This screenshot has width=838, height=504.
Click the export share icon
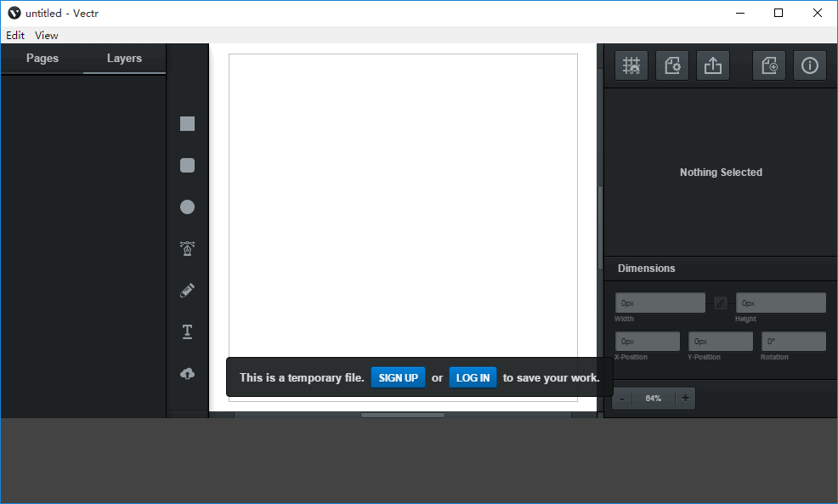click(x=713, y=65)
